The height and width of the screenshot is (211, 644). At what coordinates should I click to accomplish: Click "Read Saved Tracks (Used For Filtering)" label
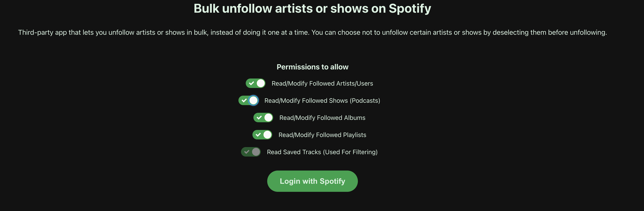click(322, 152)
